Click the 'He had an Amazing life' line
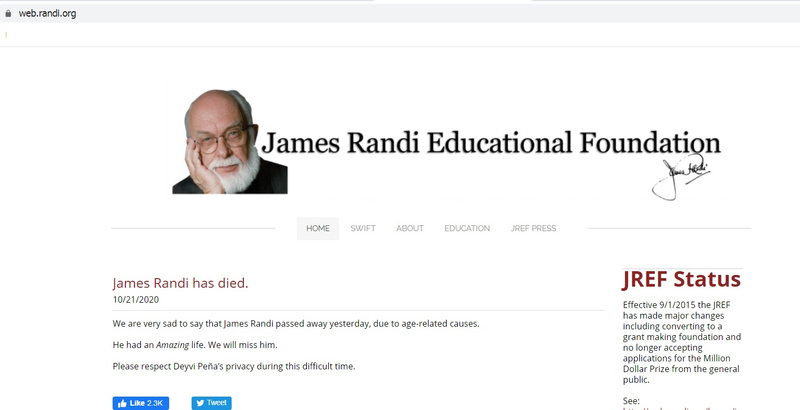 point(195,345)
